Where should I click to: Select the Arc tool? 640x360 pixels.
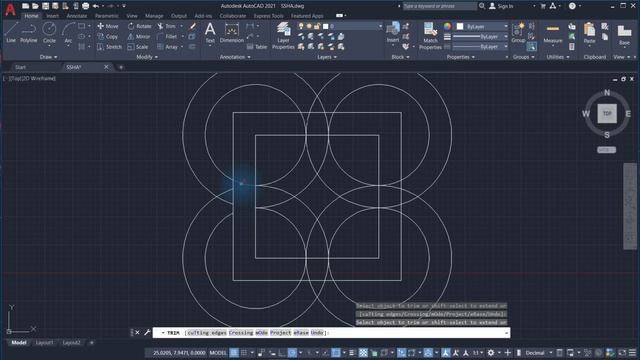click(x=68, y=33)
